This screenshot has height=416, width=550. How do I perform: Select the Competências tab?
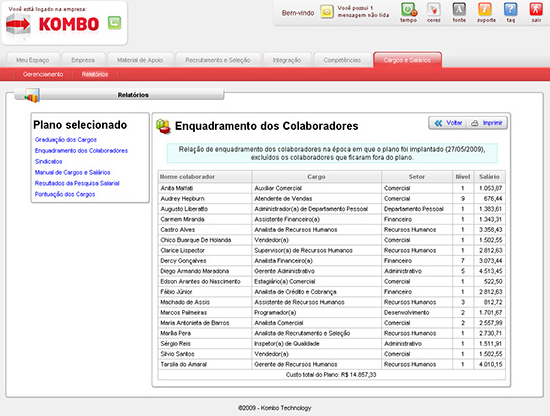[342, 60]
